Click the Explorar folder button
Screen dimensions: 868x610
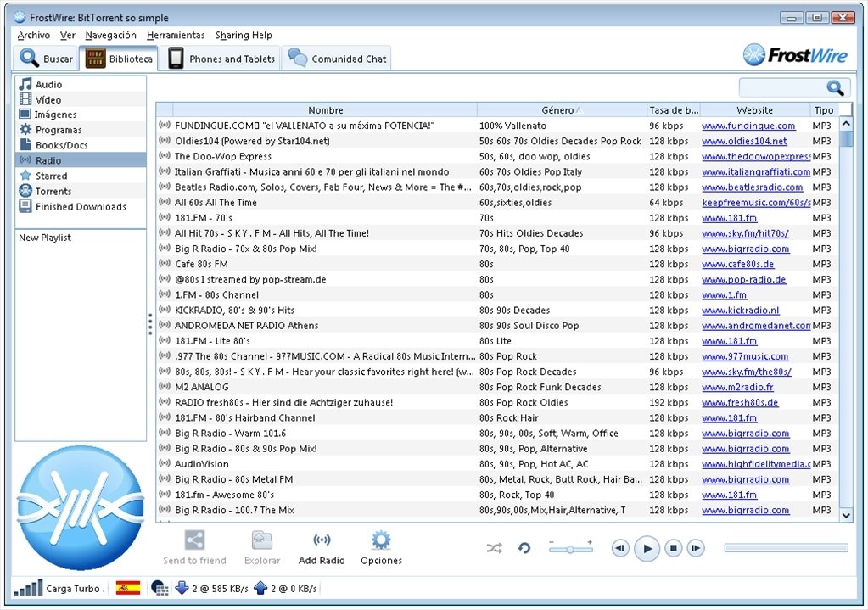pyautogui.click(x=262, y=548)
